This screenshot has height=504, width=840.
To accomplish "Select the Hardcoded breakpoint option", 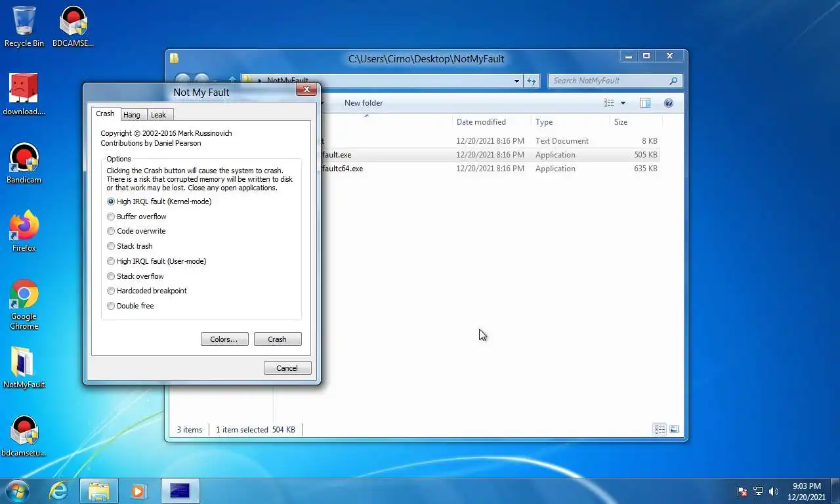I will [x=146, y=291].
